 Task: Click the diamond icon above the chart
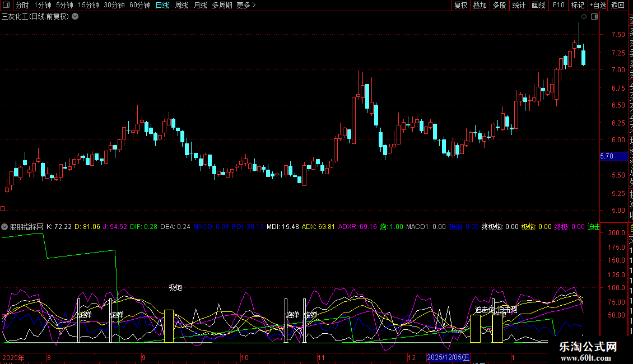pyautogui.click(x=584, y=17)
